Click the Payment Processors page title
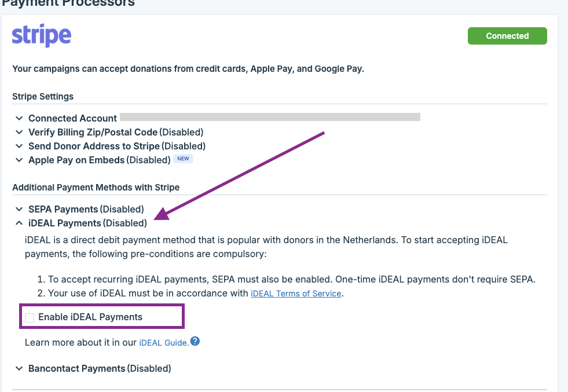The height and width of the screenshot is (392, 568). coord(68,3)
